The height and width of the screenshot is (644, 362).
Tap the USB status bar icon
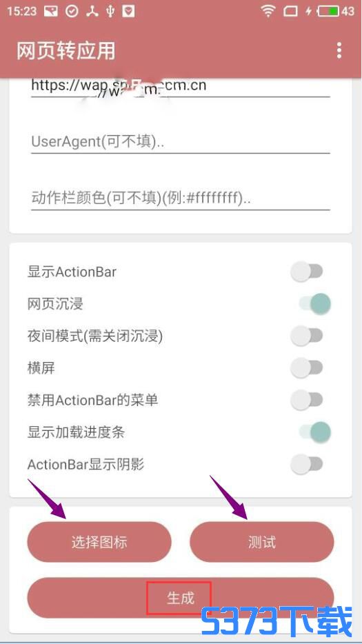[110, 11]
